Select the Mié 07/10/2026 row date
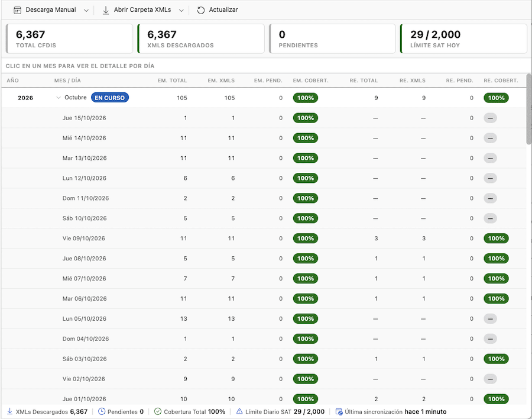The image size is (532, 419). [x=84, y=278]
